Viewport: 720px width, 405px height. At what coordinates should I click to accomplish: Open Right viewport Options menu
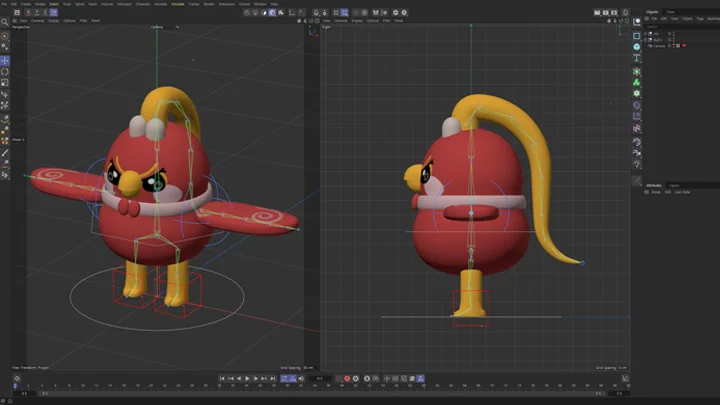pos(373,21)
